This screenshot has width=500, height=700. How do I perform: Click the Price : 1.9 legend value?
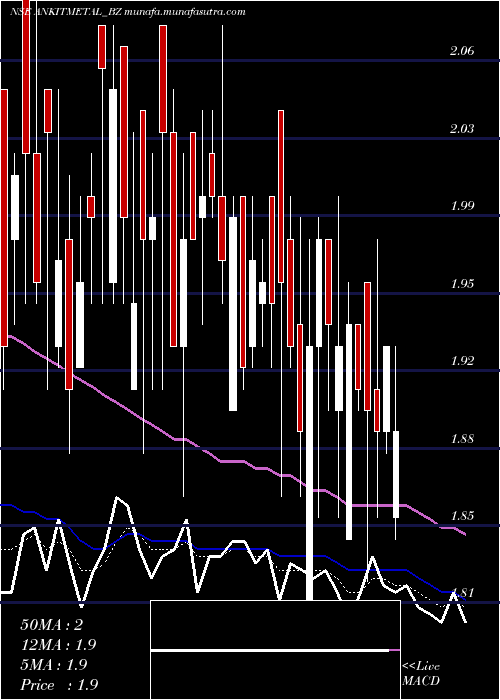(x=59, y=685)
